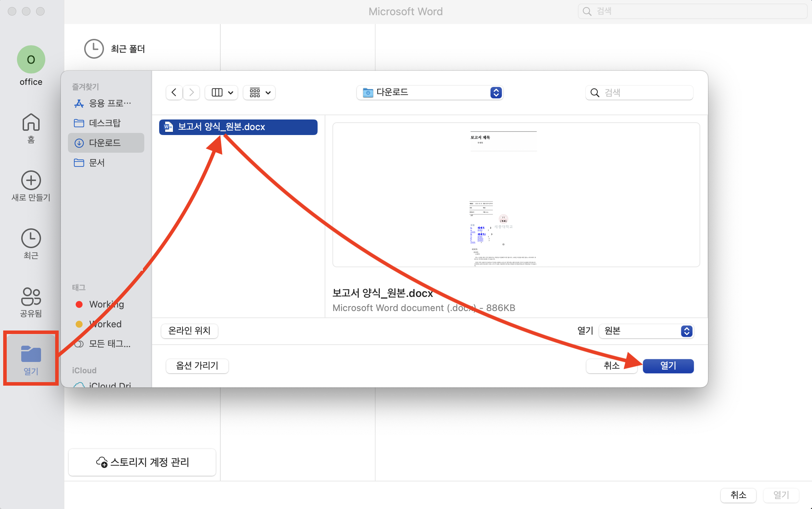The height and width of the screenshot is (509, 812).
Task: Click the document preview thumbnail
Action: click(x=516, y=195)
